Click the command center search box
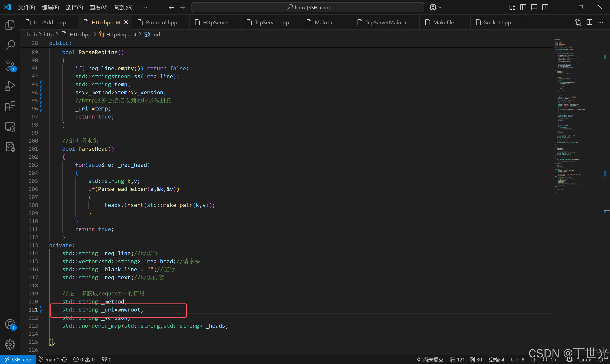The image size is (610, 364). click(307, 7)
